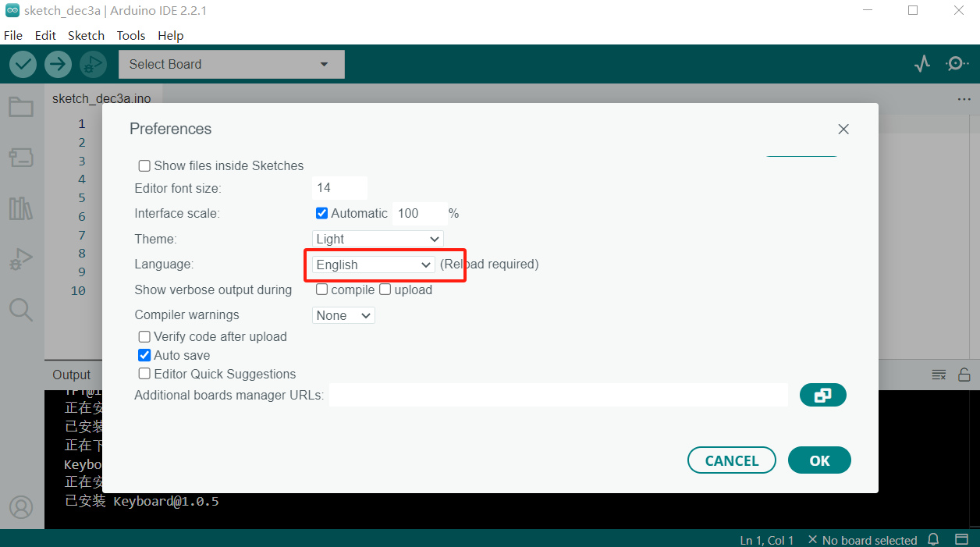Toggle the Output scroll lock
980x547 pixels.
coord(964,375)
